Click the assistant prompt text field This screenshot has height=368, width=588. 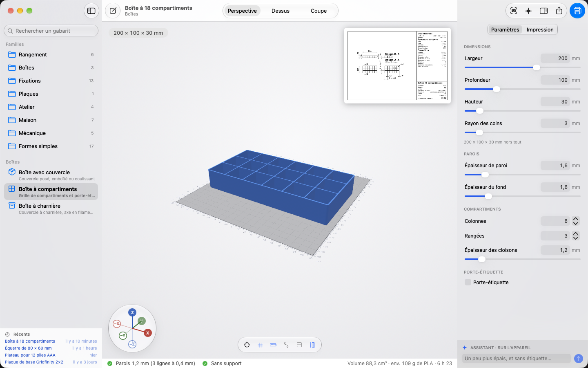click(x=517, y=359)
